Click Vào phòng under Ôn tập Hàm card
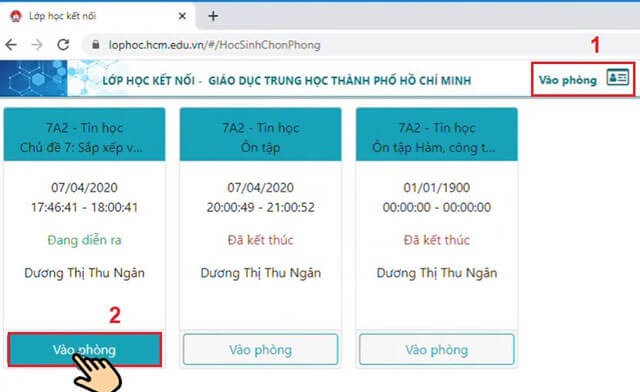640x392 pixels. [437, 350]
